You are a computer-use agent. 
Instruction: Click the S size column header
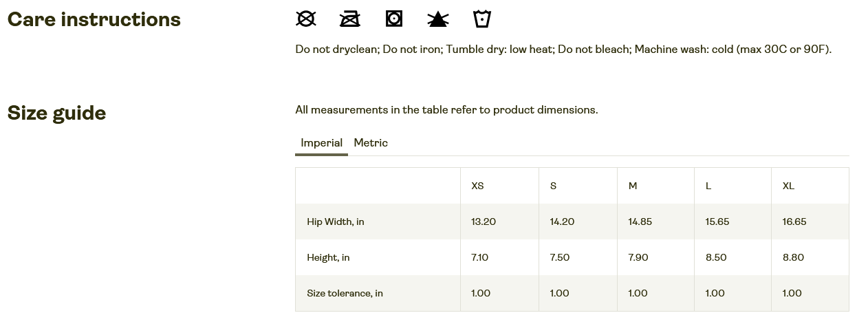[x=553, y=186]
